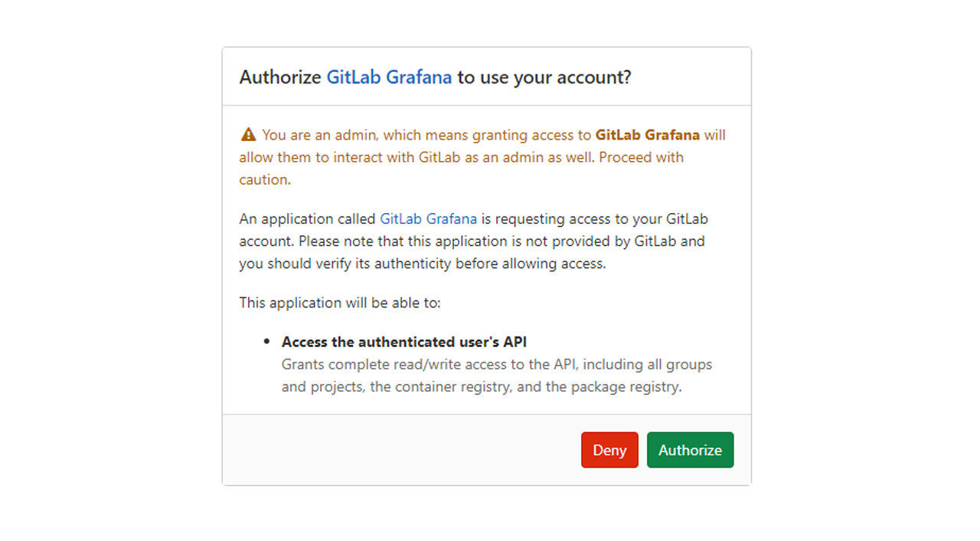Click the "This application will be able to:" text

[x=340, y=303]
